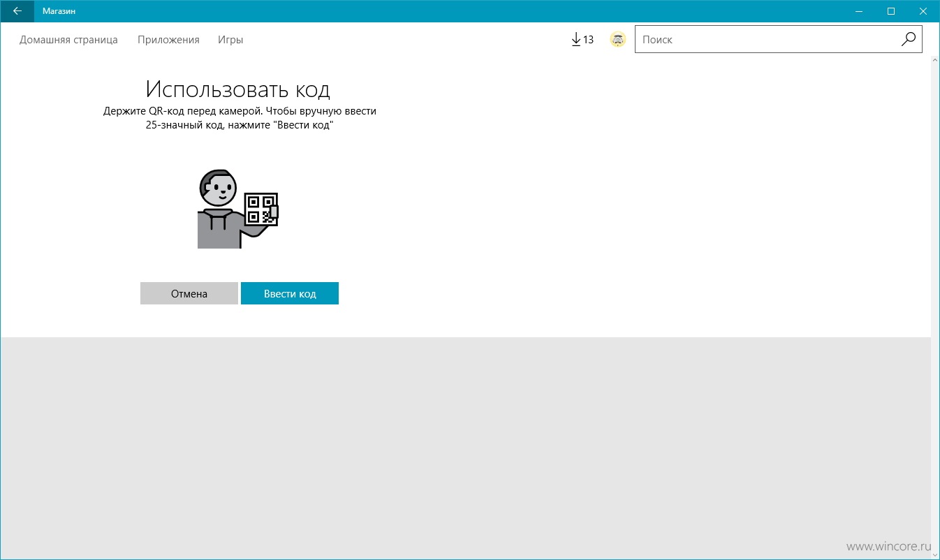Click the QR code person illustration
940x560 pixels.
(x=238, y=209)
